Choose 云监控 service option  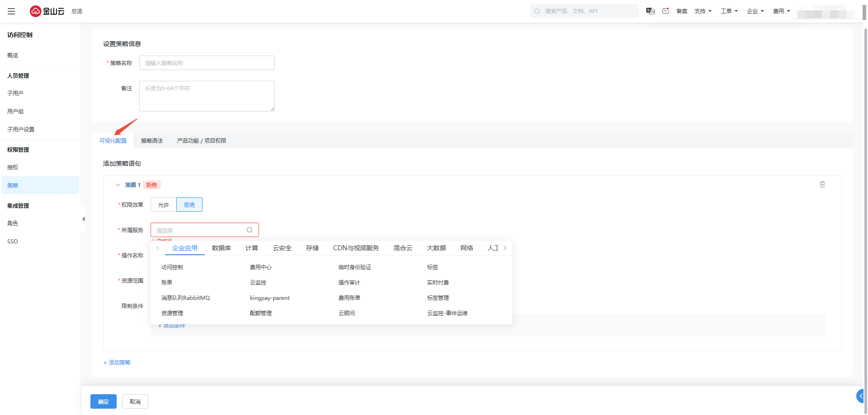(x=258, y=282)
